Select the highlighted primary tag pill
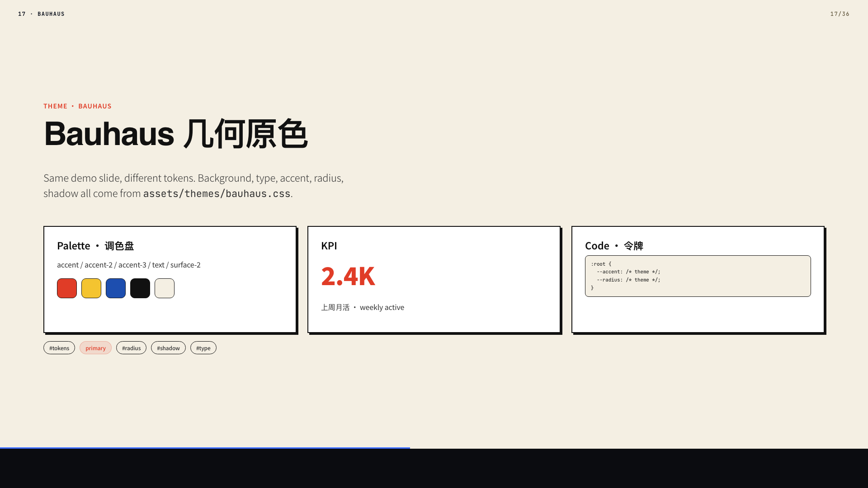This screenshot has height=488, width=868. tap(95, 348)
